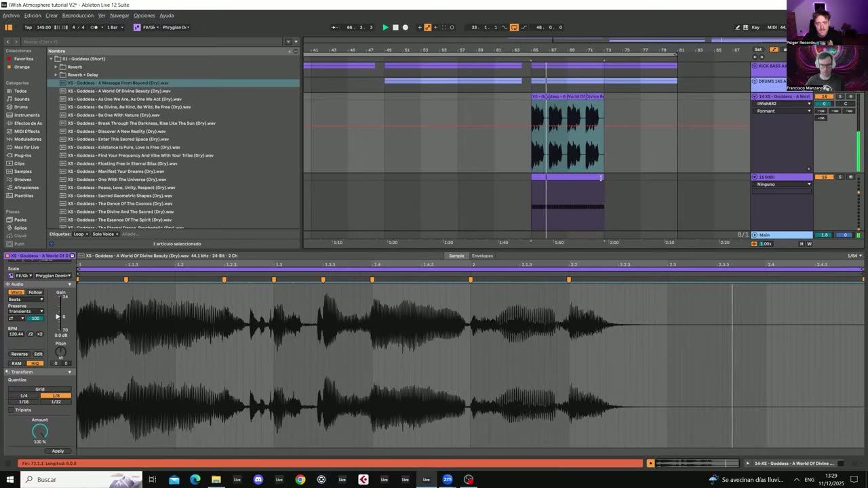Click the Tap tempo button
The height and width of the screenshot is (488, 868).
coord(28,27)
